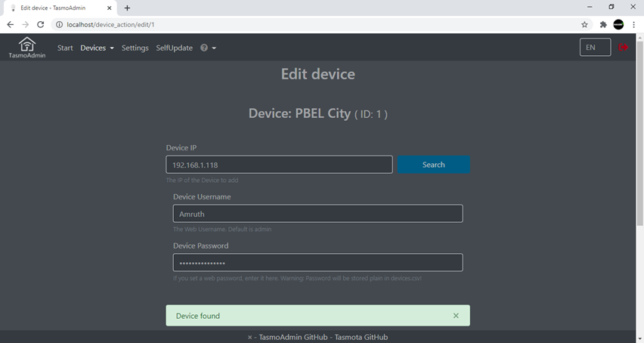Screen dimensions: 644x343
Task: Open the EN language selector
Action: click(x=595, y=47)
